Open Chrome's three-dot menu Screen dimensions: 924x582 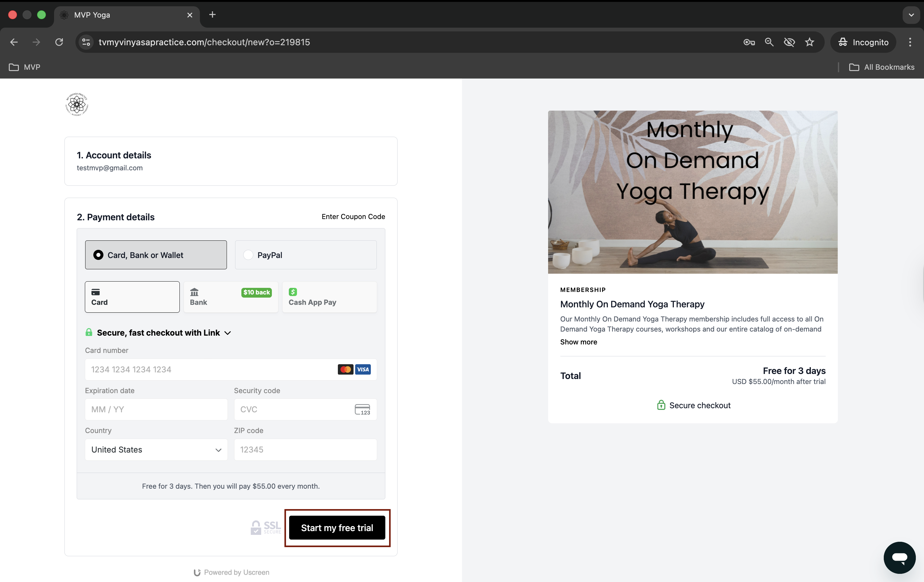click(910, 42)
